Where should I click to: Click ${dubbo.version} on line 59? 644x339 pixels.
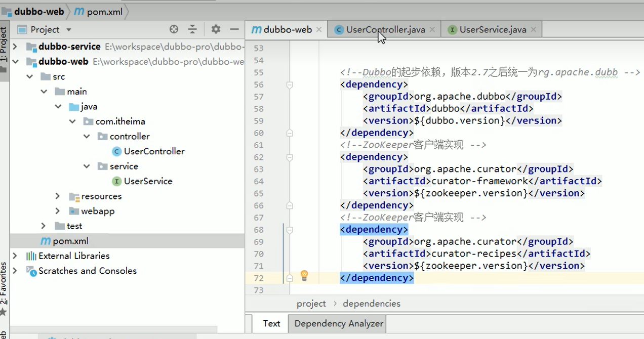tap(460, 120)
